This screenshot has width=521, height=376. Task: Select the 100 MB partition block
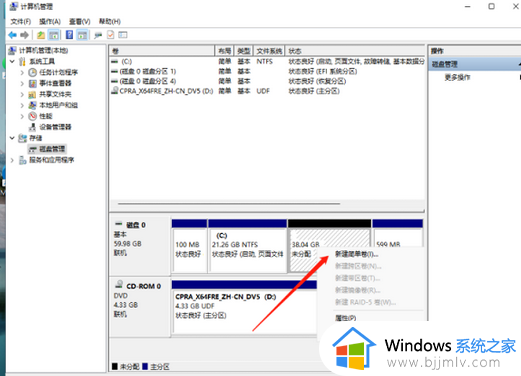coord(189,246)
